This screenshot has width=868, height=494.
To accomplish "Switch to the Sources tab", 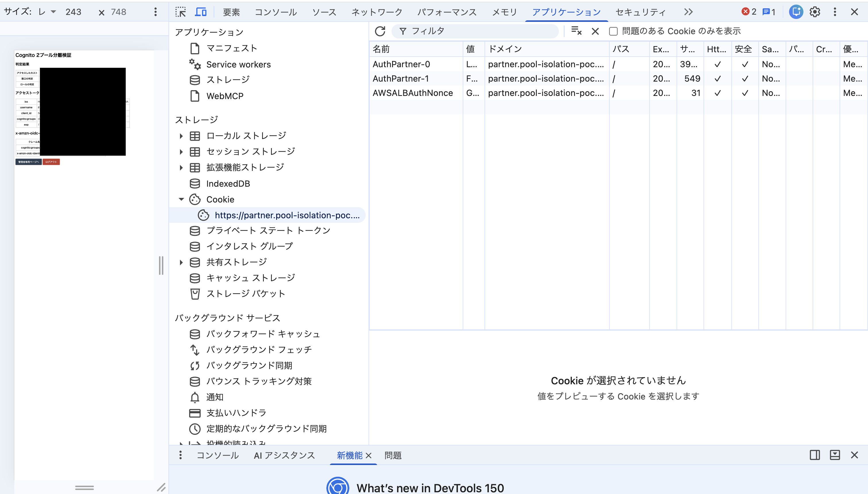I will click(324, 12).
